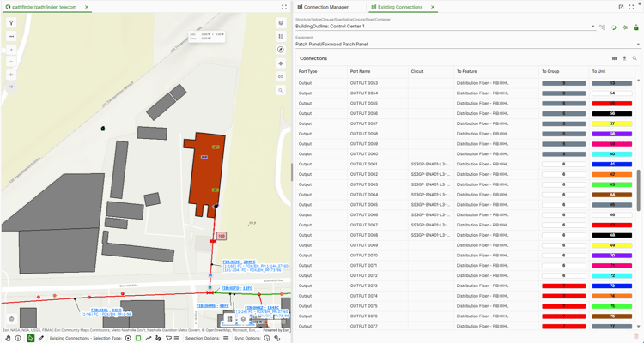Sort by Port Name column
644x343 pixels.
[x=360, y=71]
